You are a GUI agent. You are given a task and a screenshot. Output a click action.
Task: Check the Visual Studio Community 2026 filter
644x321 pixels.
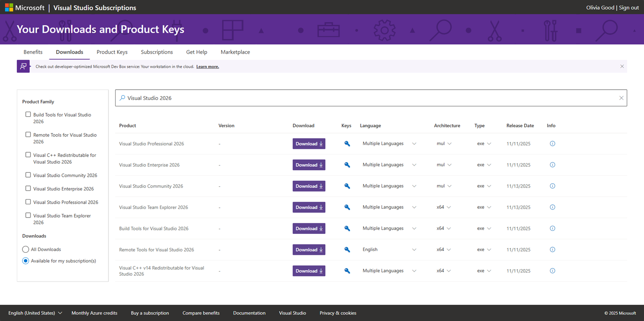pyautogui.click(x=28, y=175)
